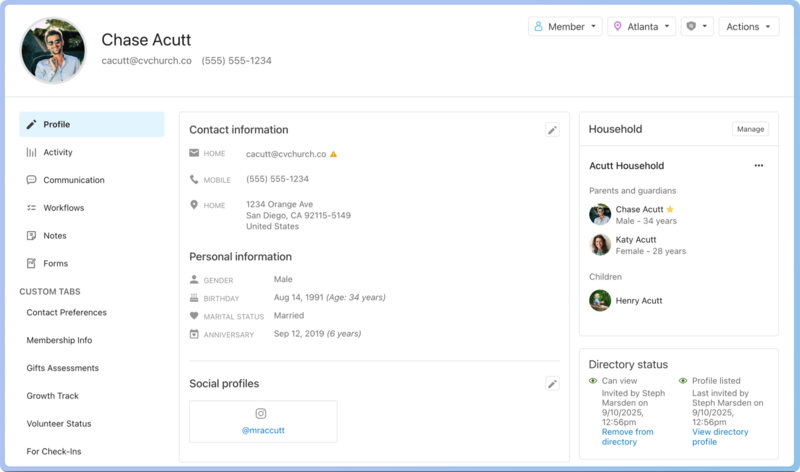Click Chase Acutt's large profile photo
The height and width of the screenshot is (472, 800).
click(53, 50)
